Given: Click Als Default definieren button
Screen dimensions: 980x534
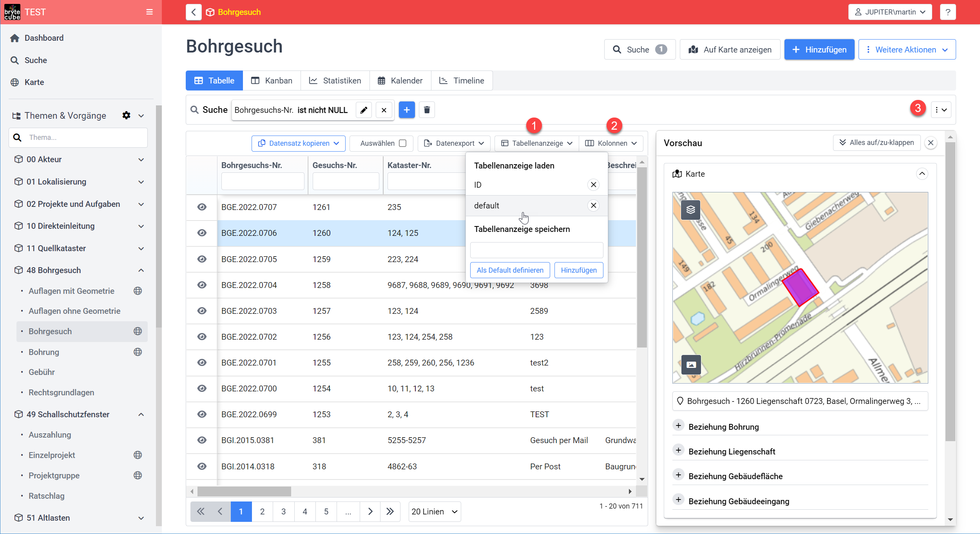Looking at the screenshot, I should (510, 270).
